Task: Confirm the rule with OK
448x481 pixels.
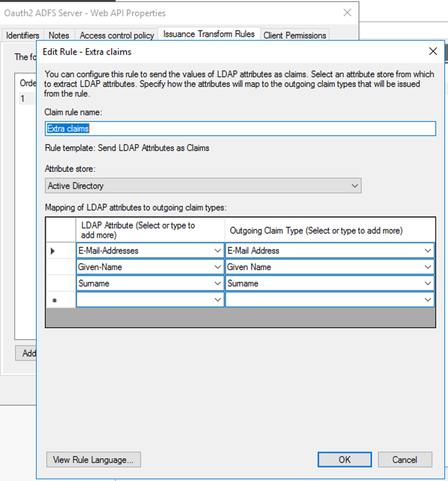Action: tap(344, 460)
